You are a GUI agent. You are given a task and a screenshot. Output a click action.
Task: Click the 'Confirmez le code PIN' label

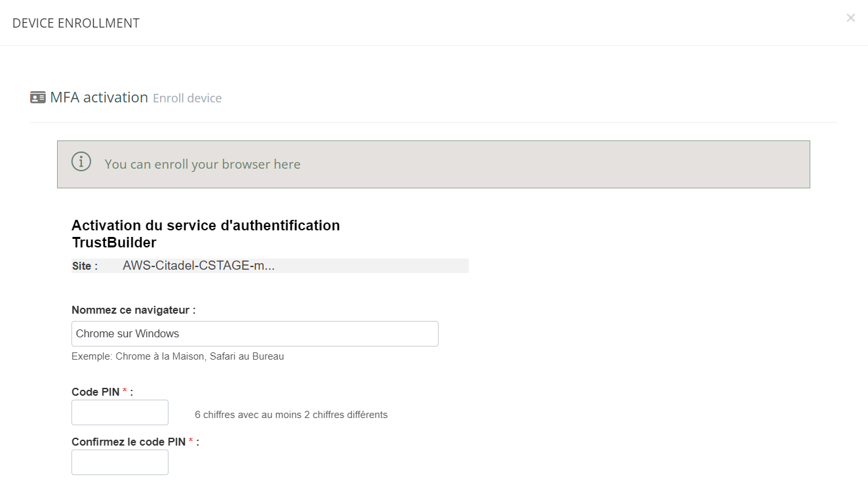(x=128, y=442)
